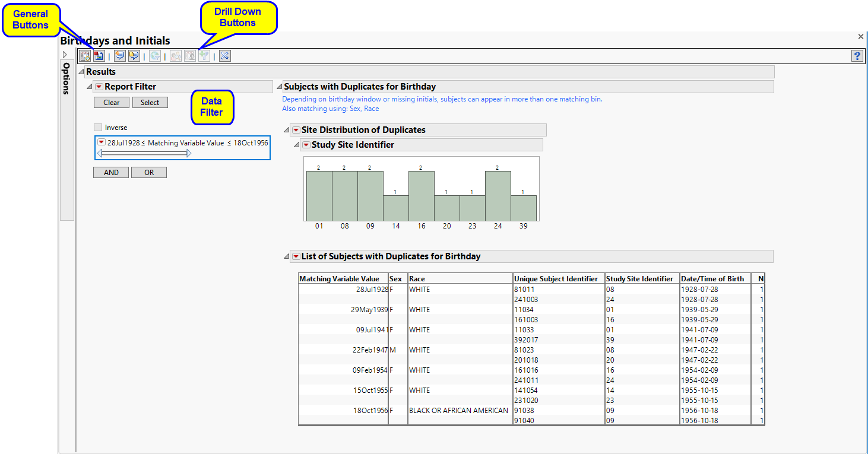The height and width of the screenshot is (454, 868).
Task: Click the subject profile magnifier icon
Action: click(x=176, y=56)
